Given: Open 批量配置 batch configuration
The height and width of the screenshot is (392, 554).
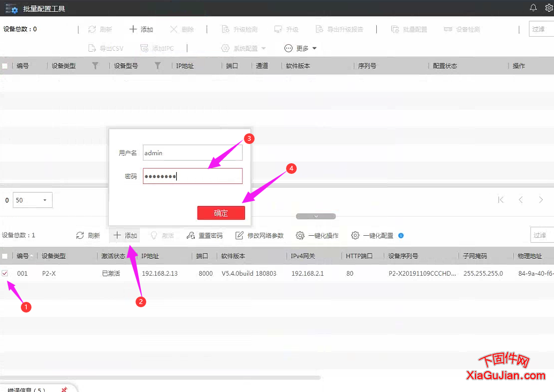Looking at the screenshot, I should (x=409, y=29).
